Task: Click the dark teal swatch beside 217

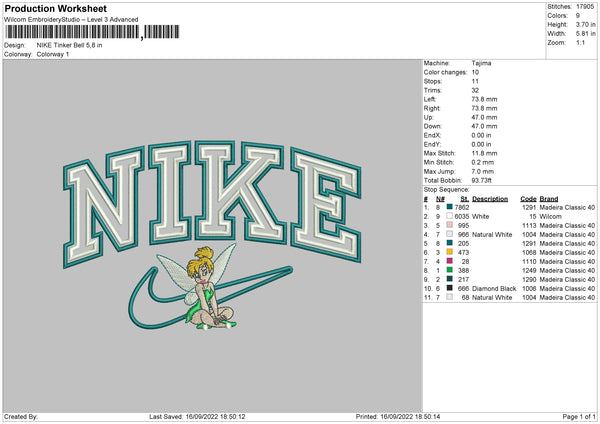Action: coord(449,279)
